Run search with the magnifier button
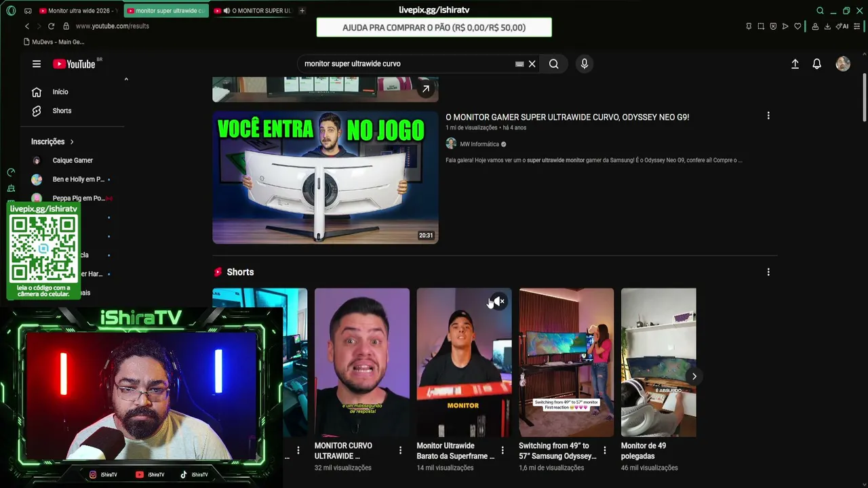The image size is (868, 488). (554, 64)
